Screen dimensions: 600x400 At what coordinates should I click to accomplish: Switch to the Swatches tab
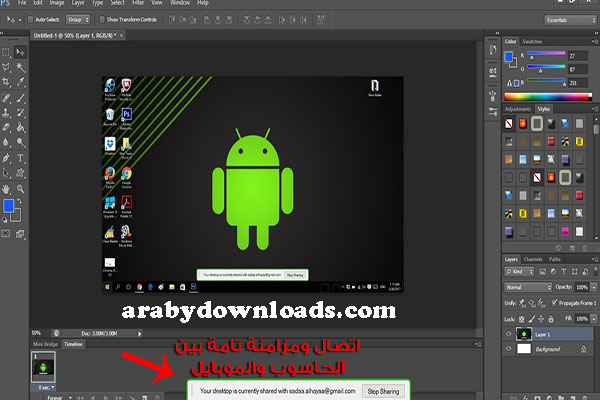532,41
